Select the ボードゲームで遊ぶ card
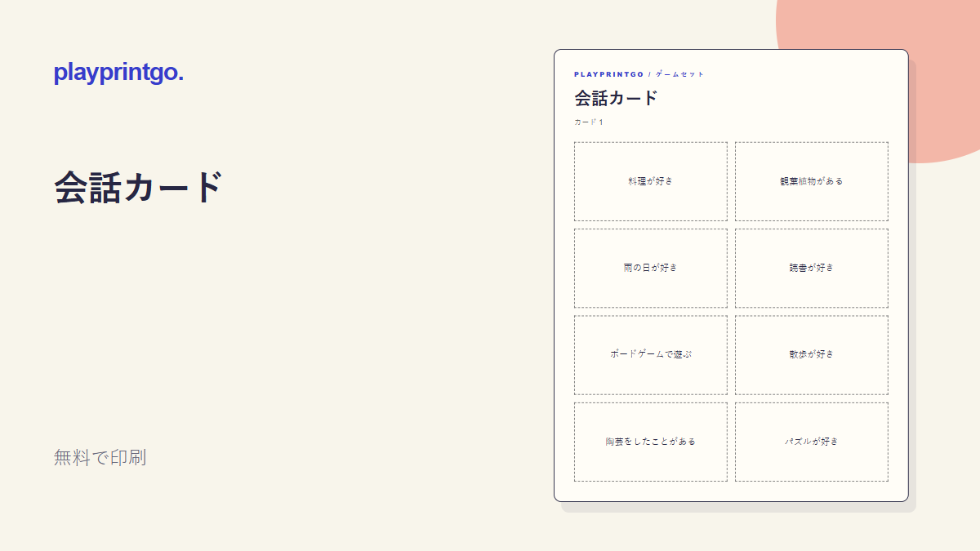Viewport: 980px width, 551px height. (x=651, y=355)
